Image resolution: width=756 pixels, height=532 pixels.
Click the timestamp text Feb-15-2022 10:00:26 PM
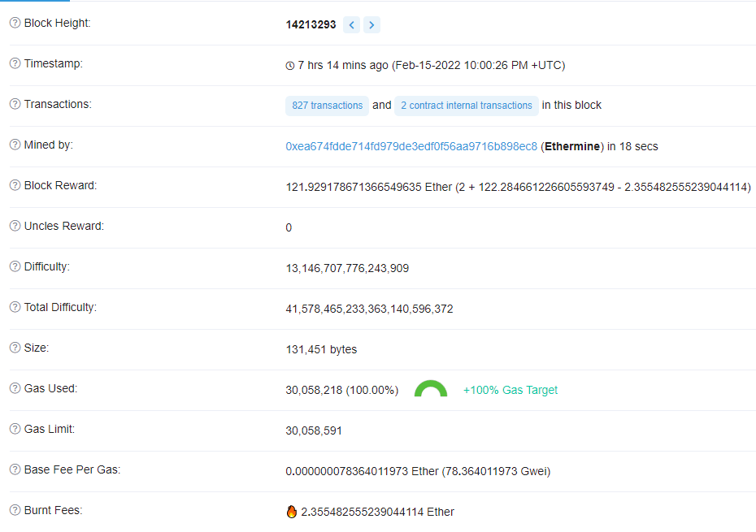(462, 66)
